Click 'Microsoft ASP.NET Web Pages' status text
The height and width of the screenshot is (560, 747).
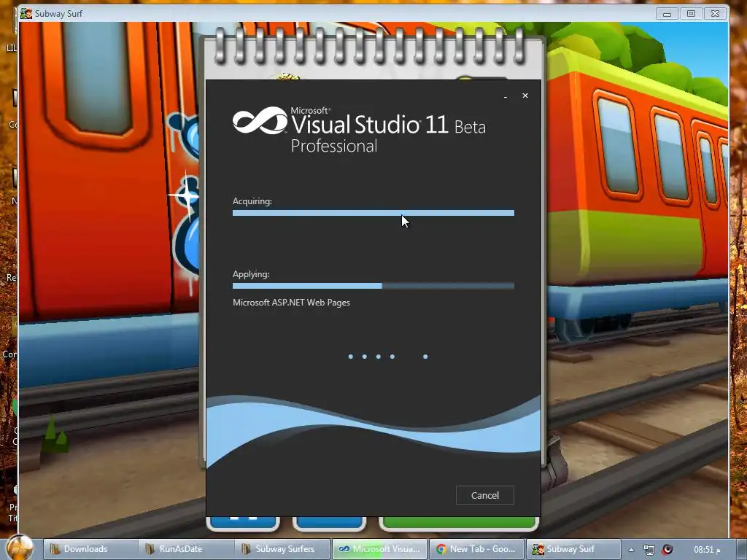click(x=291, y=303)
